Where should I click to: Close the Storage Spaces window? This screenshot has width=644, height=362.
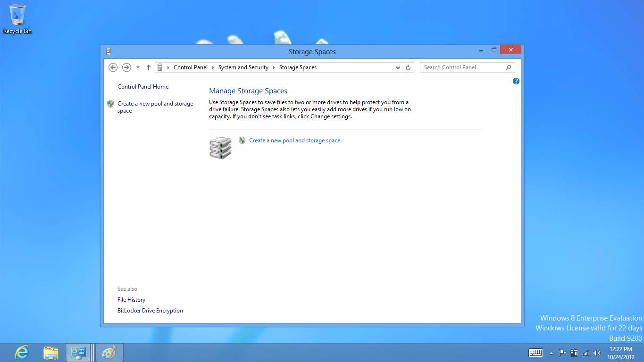pos(510,50)
